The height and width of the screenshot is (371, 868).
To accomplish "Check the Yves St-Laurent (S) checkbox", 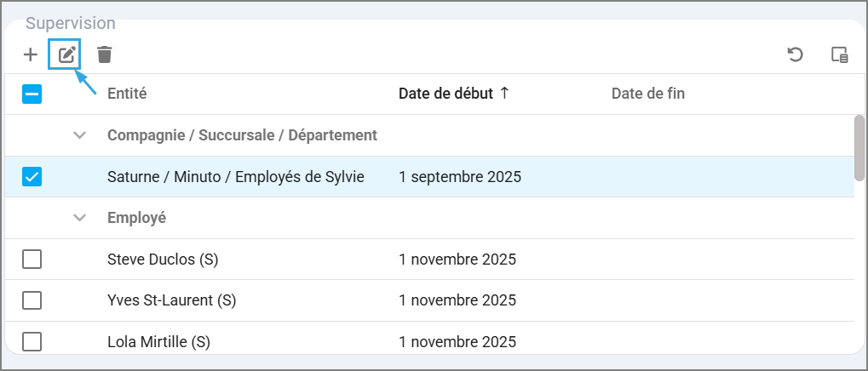I will [x=32, y=300].
